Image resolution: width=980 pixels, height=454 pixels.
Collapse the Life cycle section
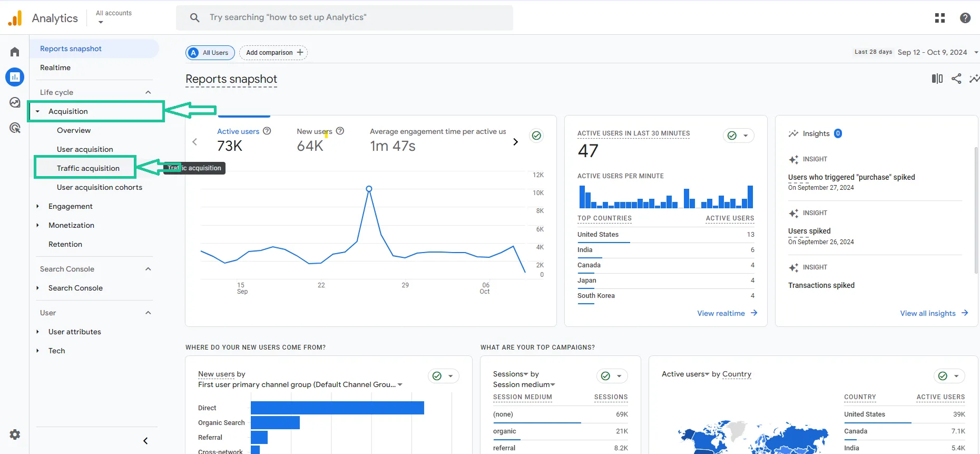(x=148, y=92)
